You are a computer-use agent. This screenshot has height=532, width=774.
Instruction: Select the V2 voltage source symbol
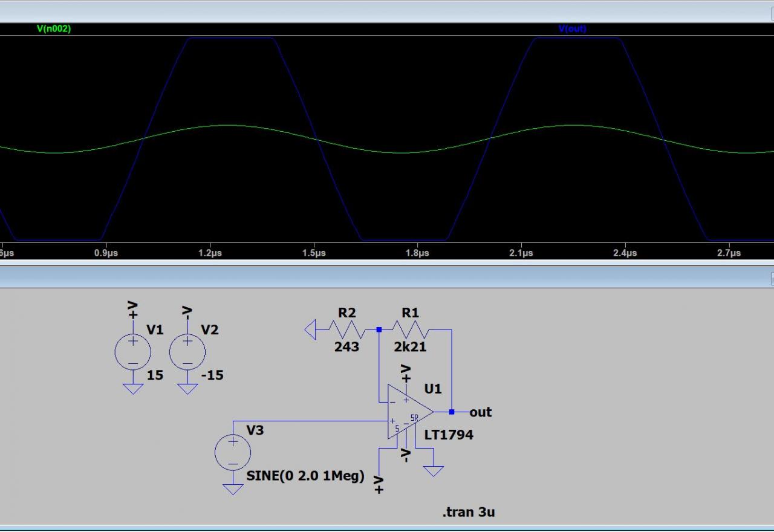point(187,352)
